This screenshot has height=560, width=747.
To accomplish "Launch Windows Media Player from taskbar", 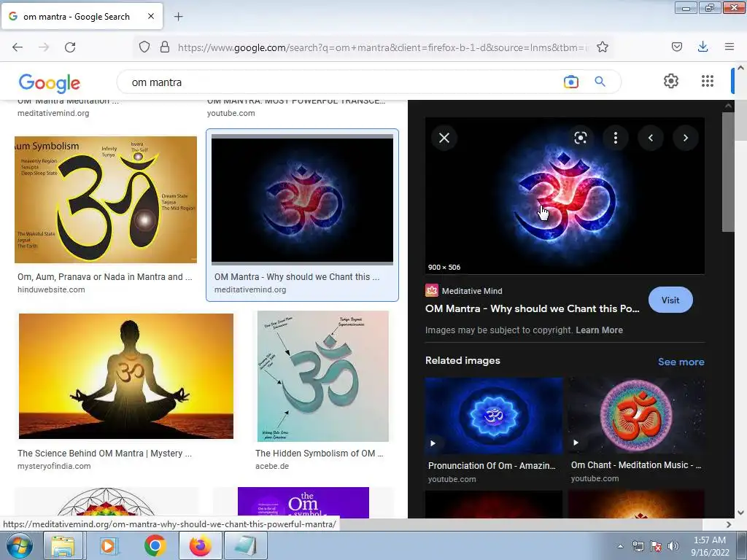I will pyautogui.click(x=108, y=545).
